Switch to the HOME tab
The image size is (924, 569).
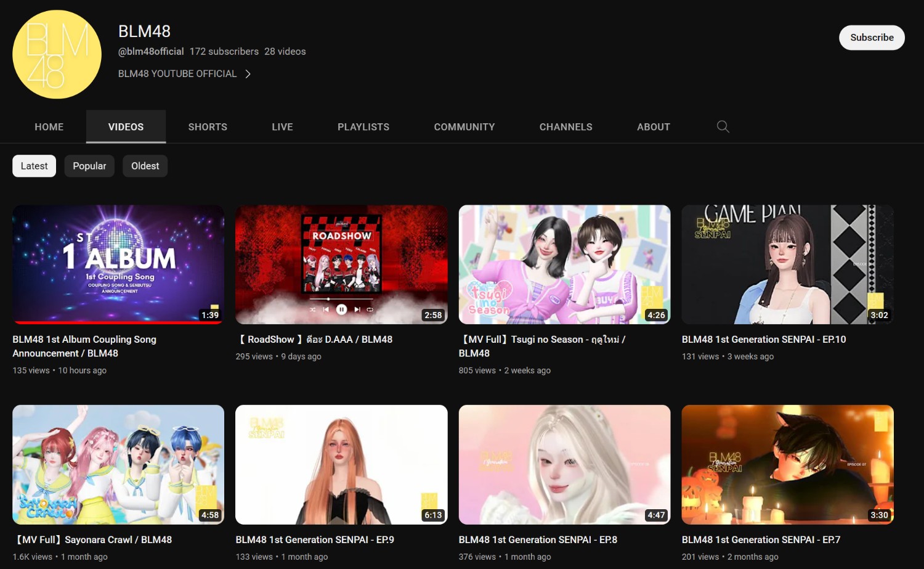click(49, 127)
